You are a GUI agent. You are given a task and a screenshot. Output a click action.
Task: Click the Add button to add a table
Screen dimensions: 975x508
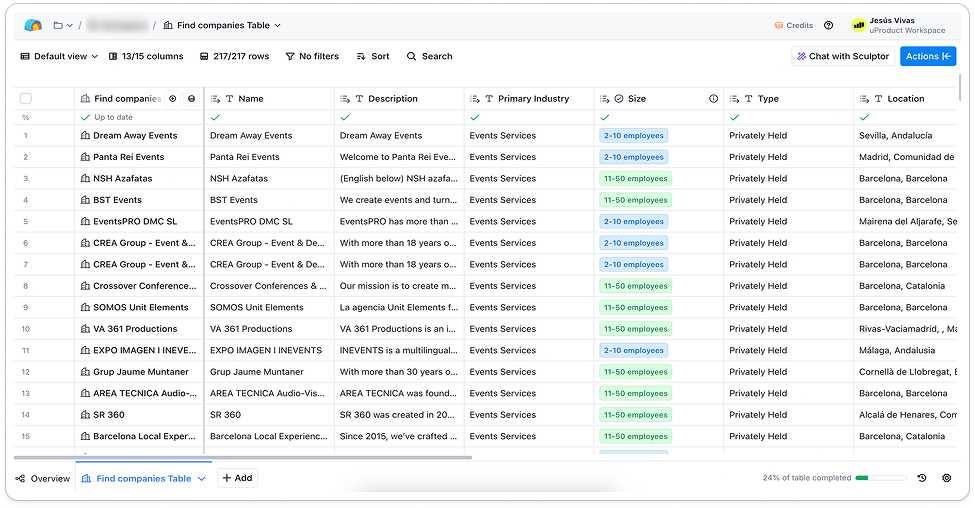[238, 478]
